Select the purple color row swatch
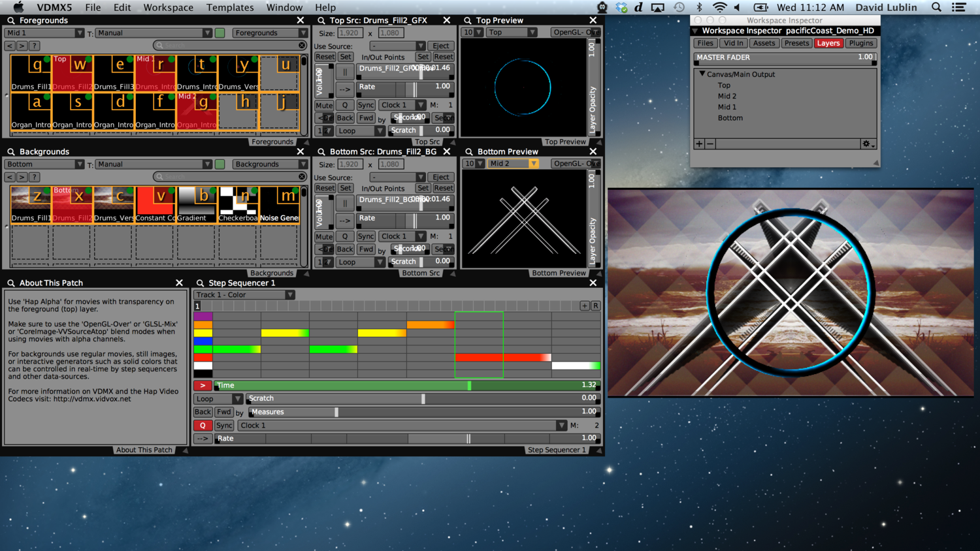The width and height of the screenshot is (980, 551). (203, 316)
